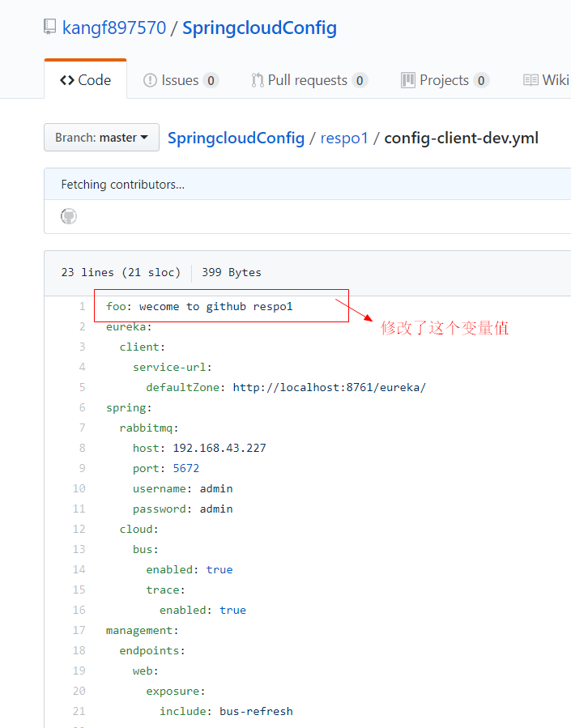Open the Branch: master dropdown
This screenshot has height=728, width=571.
tap(102, 138)
